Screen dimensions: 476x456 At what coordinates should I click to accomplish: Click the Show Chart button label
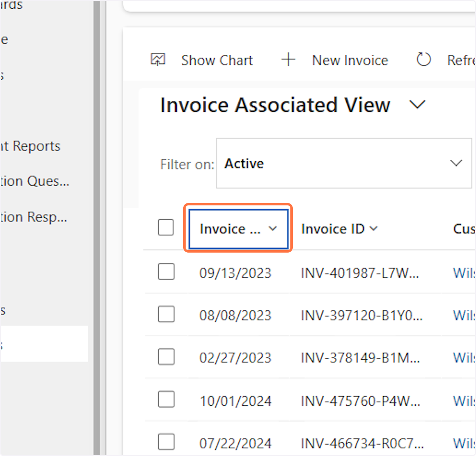coord(217,60)
